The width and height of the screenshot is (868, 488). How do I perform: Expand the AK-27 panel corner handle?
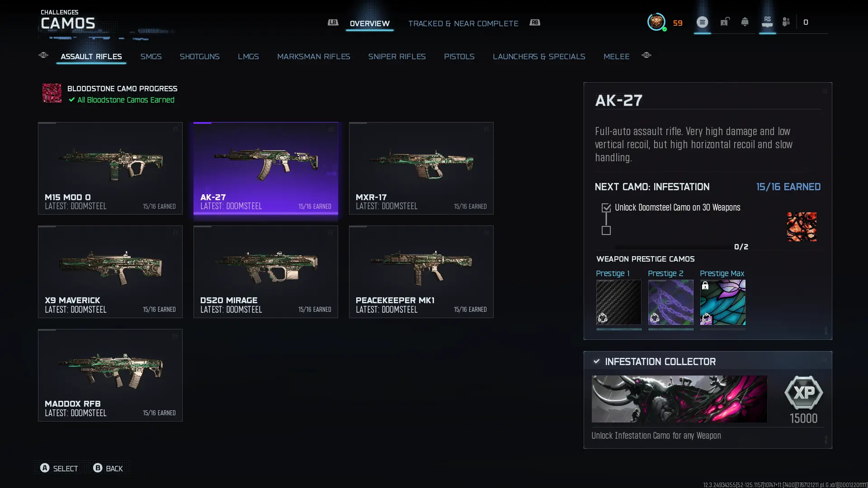[825, 91]
